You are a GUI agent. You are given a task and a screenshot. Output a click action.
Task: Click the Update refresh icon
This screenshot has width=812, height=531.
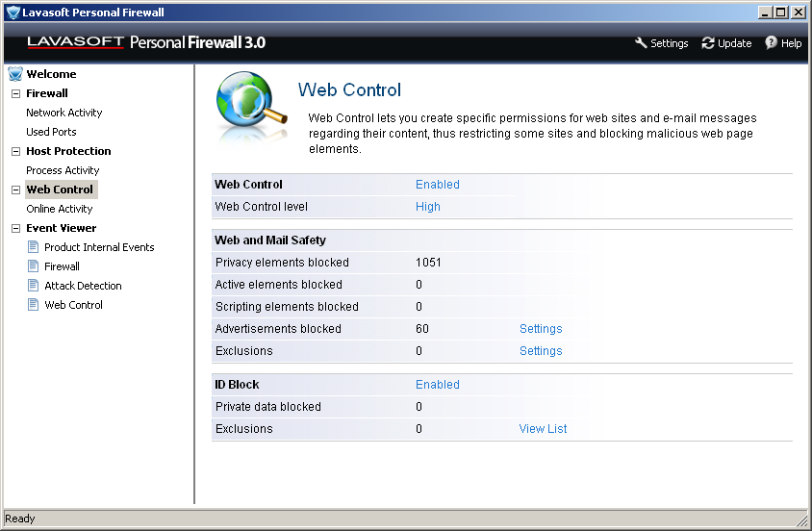point(708,43)
